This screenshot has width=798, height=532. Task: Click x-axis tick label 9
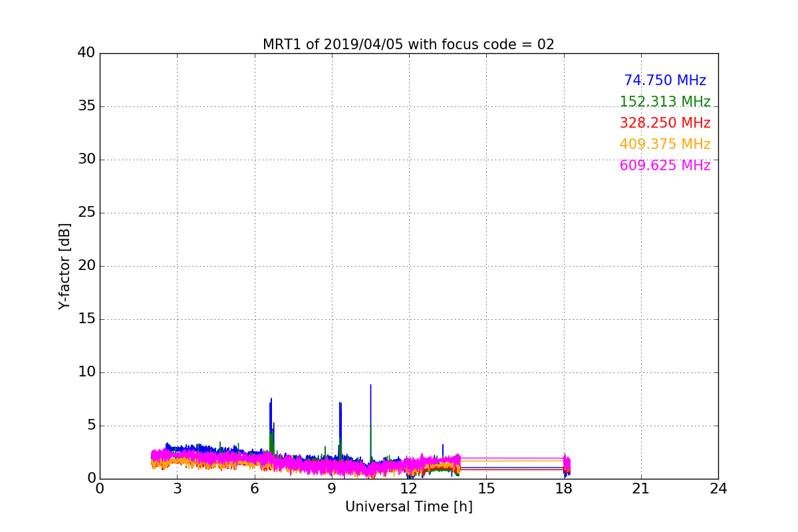(332, 489)
